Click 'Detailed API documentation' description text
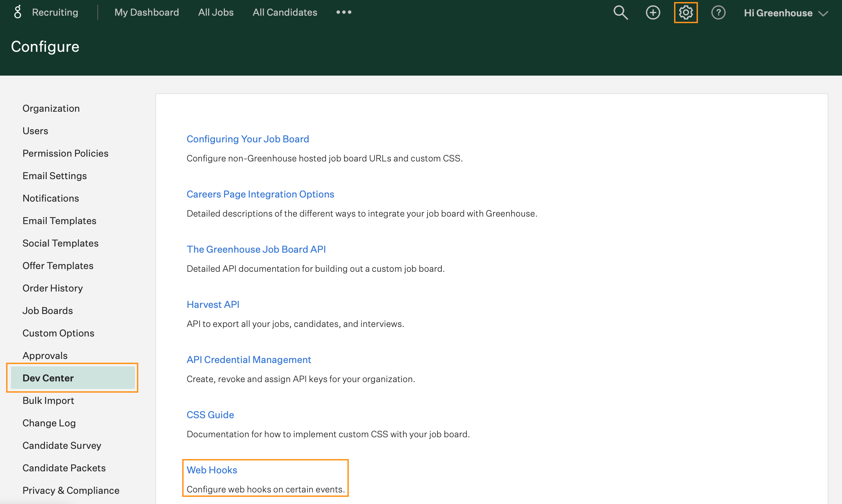This screenshot has width=842, height=504. [x=315, y=269]
